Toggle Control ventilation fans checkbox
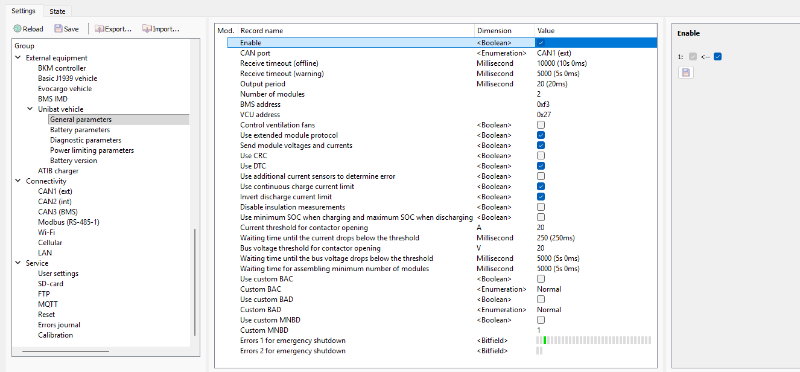Viewport: 800px width, 372px height. (x=541, y=125)
